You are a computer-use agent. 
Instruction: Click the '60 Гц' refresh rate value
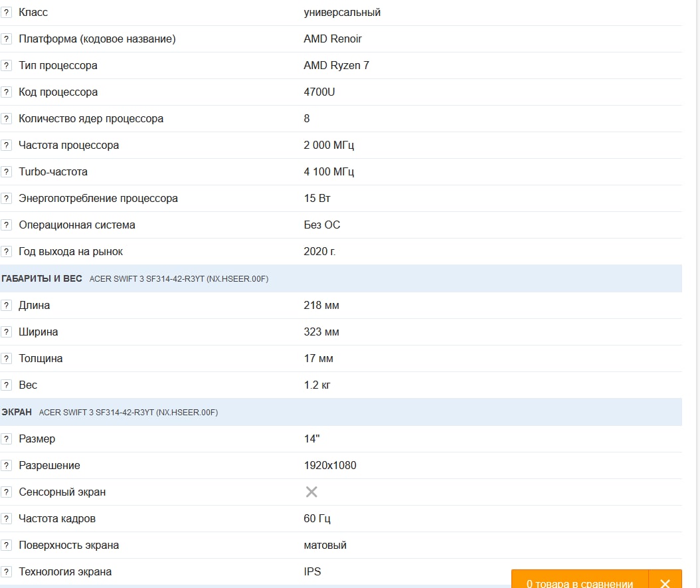click(x=317, y=519)
